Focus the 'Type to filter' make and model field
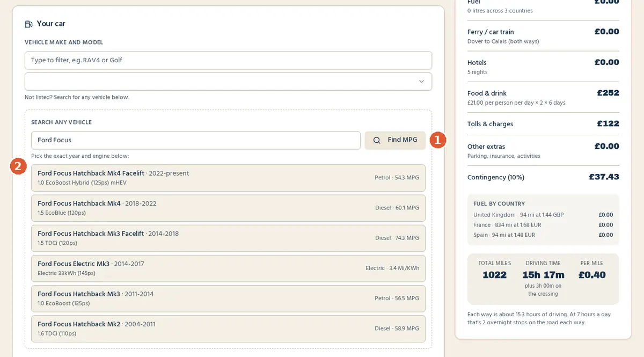Viewport: 644px width, 357px height. [228, 60]
